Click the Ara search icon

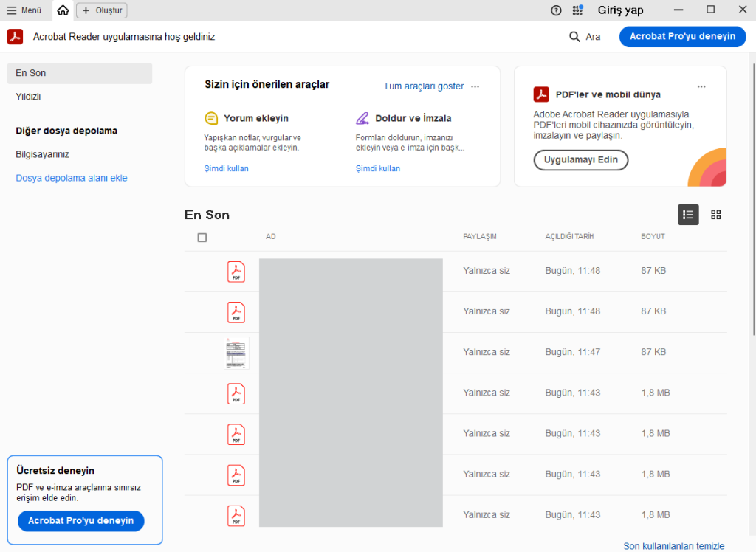pyautogui.click(x=574, y=37)
